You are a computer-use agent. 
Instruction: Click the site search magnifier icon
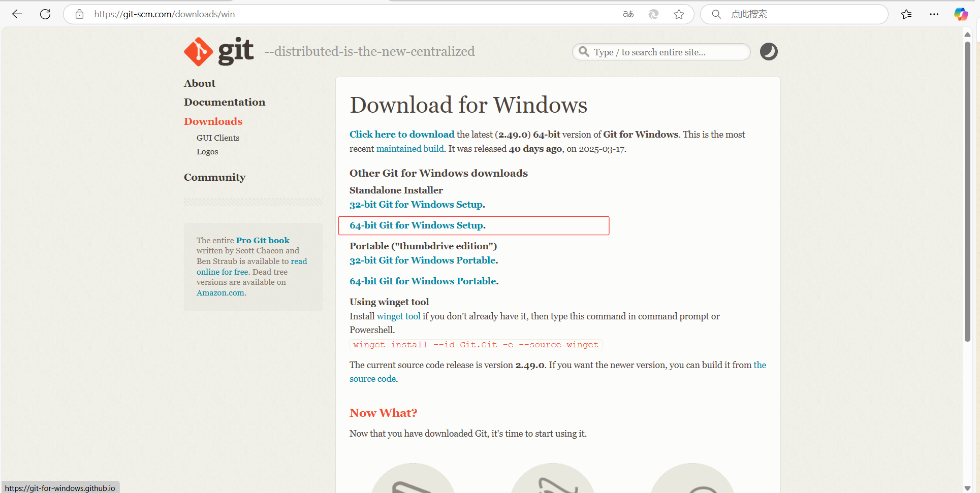click(x=584, y=52)
